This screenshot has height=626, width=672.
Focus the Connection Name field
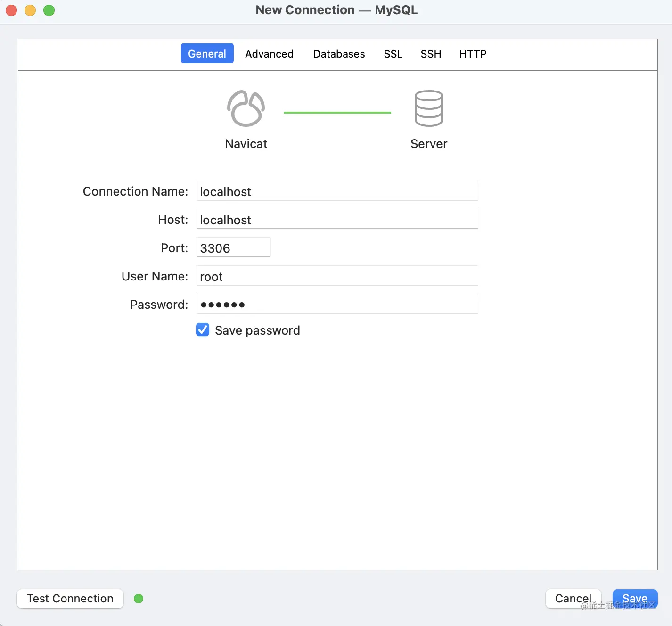pyautogui.click(x=337, y=191)
